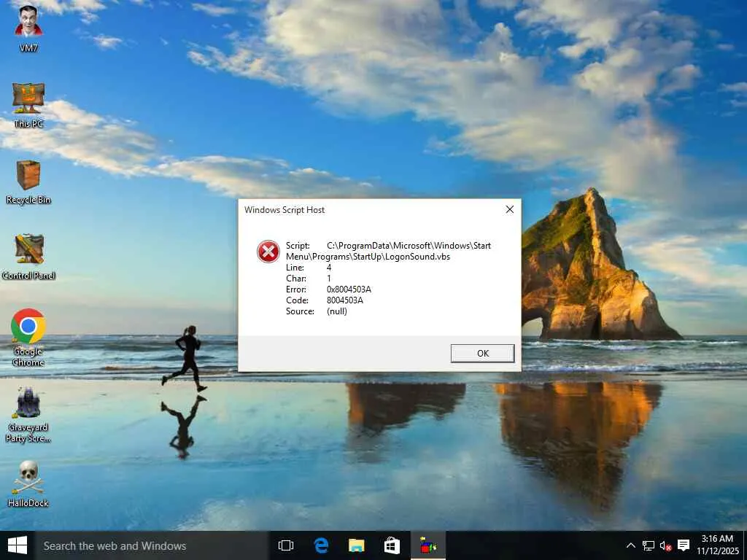Screen dimensions: 747x560
Task: Select the Graveyard Party Screensaver icon
Action: (x=28, y=415)
